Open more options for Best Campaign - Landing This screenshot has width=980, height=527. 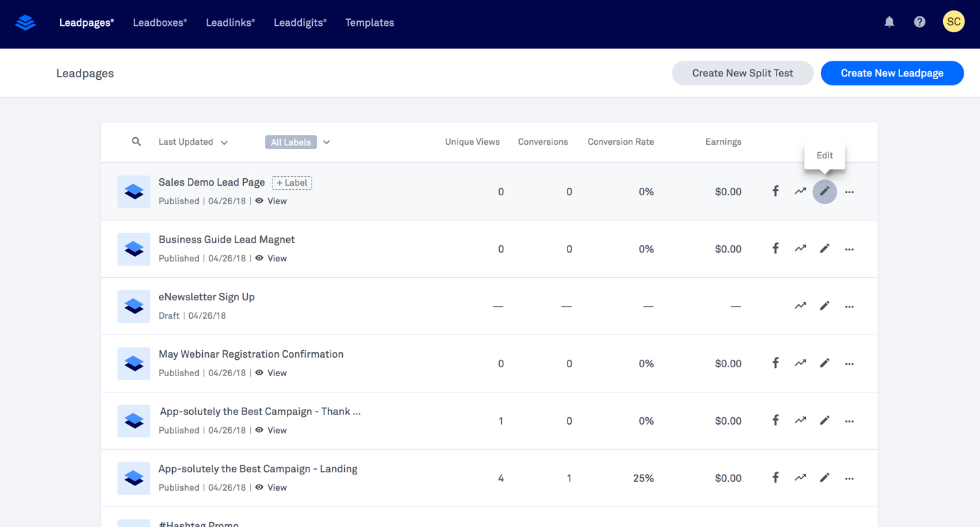[850, 479]
